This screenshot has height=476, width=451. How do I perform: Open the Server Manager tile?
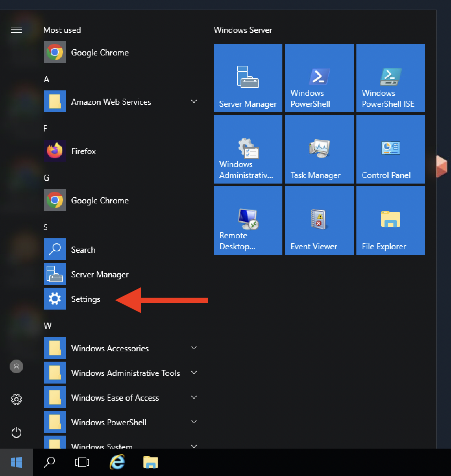click(248, 78)
